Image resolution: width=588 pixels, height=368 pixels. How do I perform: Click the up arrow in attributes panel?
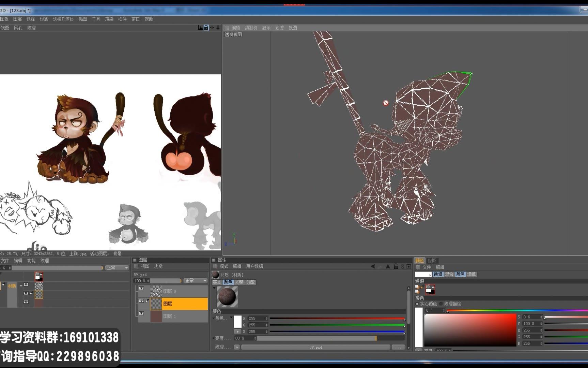[x=388, y=266]
